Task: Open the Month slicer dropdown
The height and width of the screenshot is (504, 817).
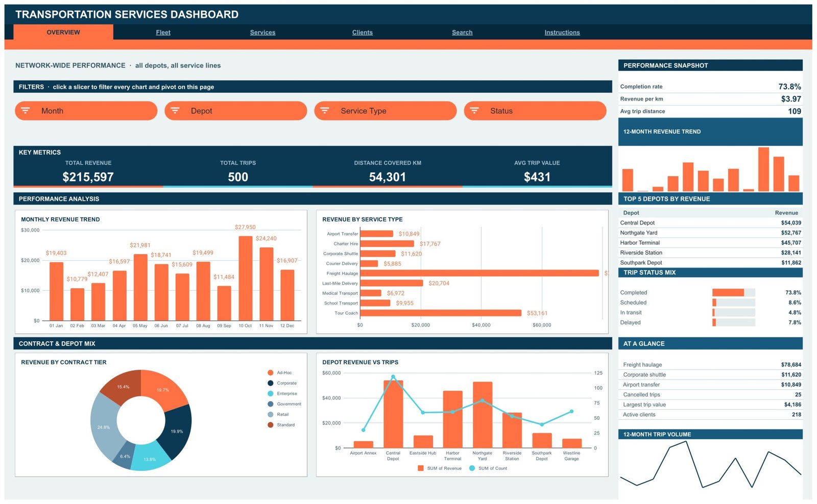Action: coord(86,111)
